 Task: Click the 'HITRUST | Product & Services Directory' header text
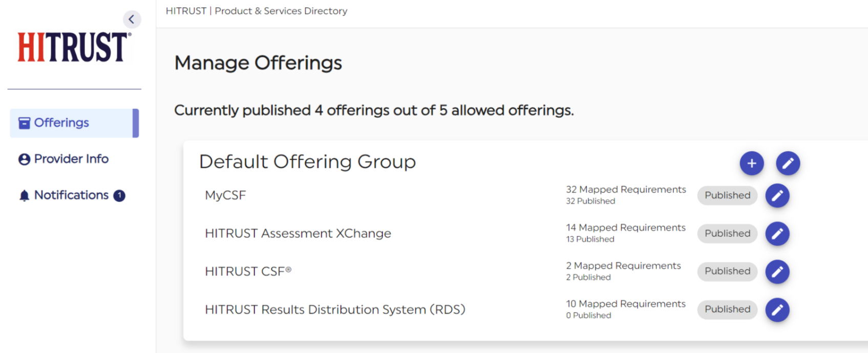(x=257, y=11)
